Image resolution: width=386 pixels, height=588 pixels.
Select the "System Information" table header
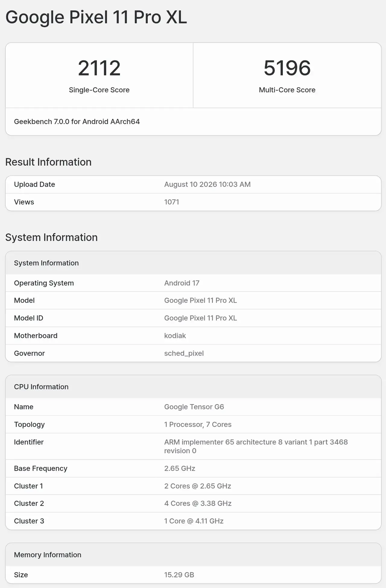click(46, 263)
